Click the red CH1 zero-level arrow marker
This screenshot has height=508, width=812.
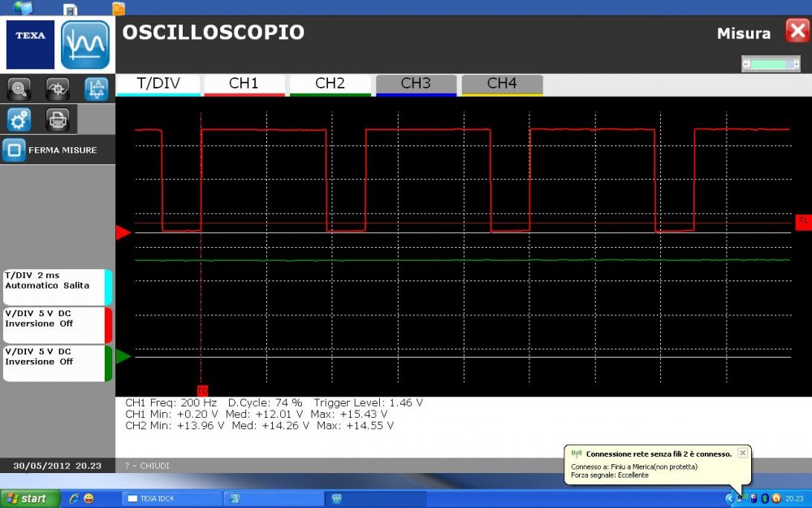(x=123, y=233)
